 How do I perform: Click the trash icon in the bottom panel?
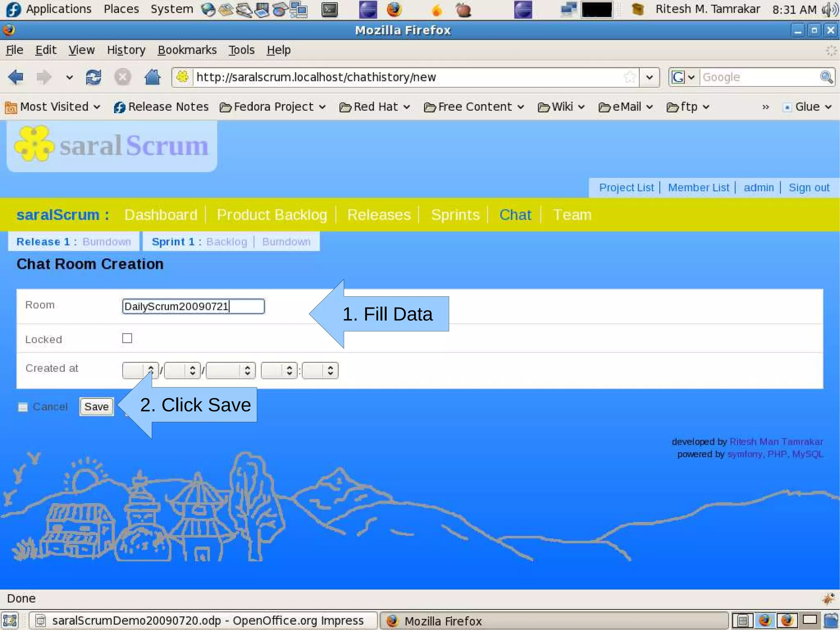click(x=831, y=620)
